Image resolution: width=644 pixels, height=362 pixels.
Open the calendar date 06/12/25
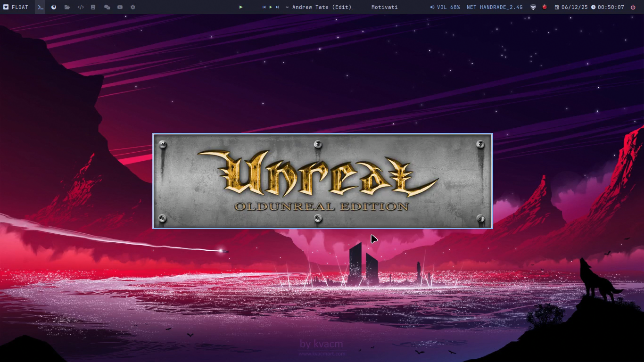coord(571,7)
